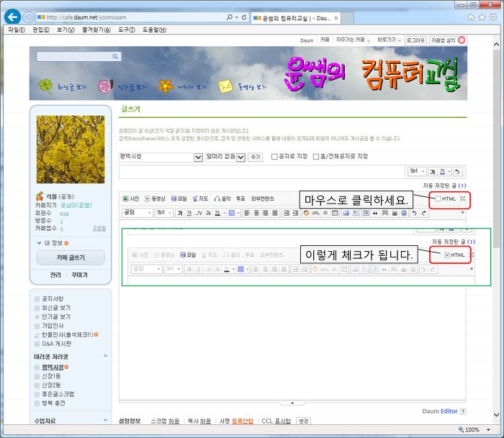Open 동영상 보기 envelope banner icon
The width and height of the screenshot is (504, 438).
pyautogui.click(x=225, y=86)
